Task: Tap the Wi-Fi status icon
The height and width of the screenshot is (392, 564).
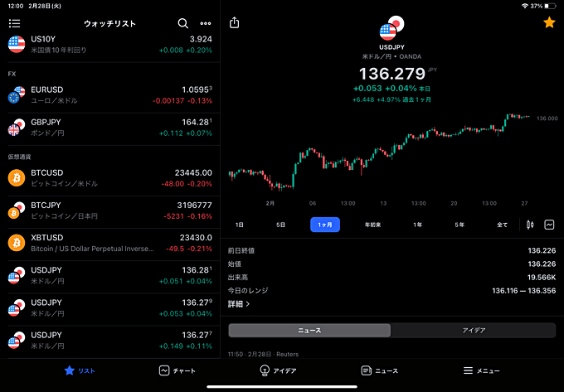Action: (x=525, y=6)
